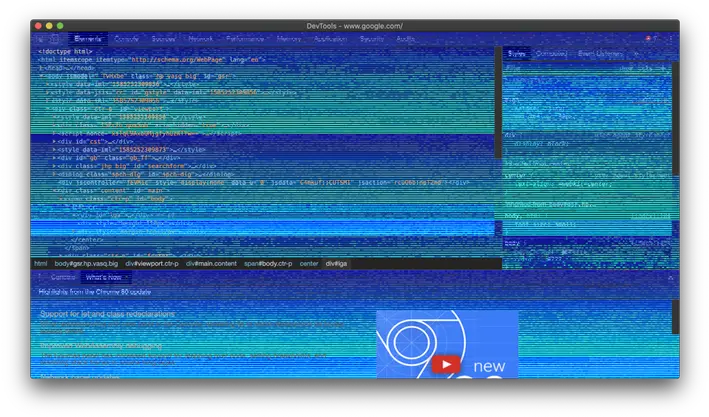Select the Styles sidebar tab
The image size is (709, 417).
tap(516, 54)
